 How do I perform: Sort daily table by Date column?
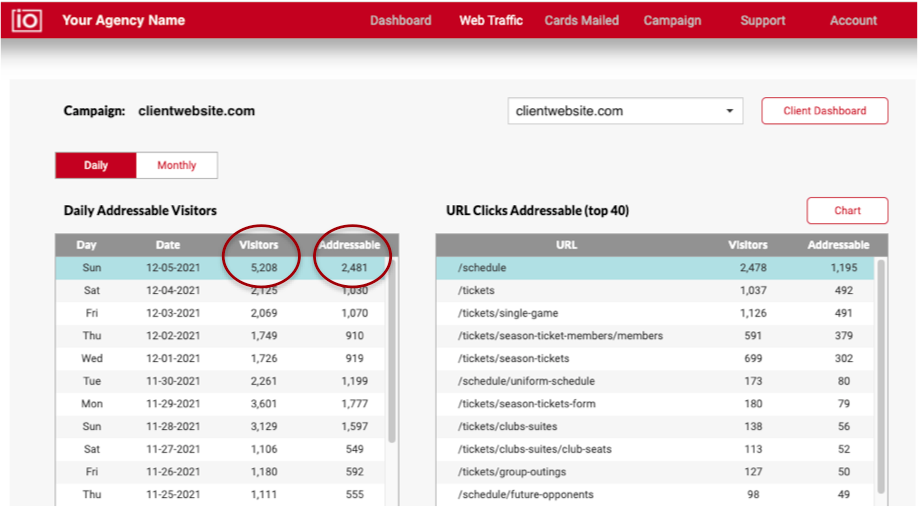168,245
